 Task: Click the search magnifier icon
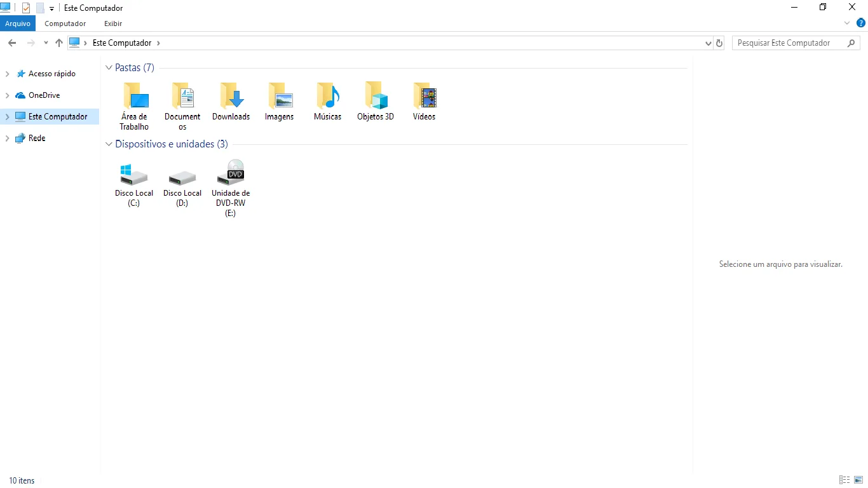pyautogui.click(x=851, y=43)
